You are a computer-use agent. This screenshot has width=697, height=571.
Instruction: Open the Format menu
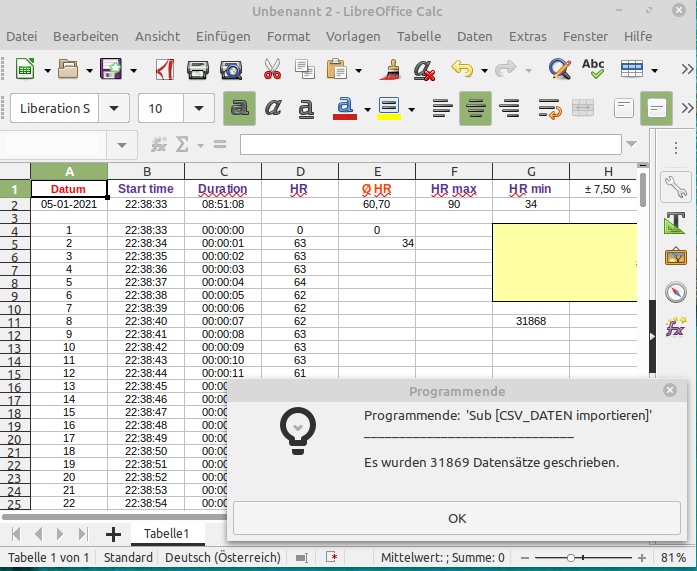tap(288, 36)
